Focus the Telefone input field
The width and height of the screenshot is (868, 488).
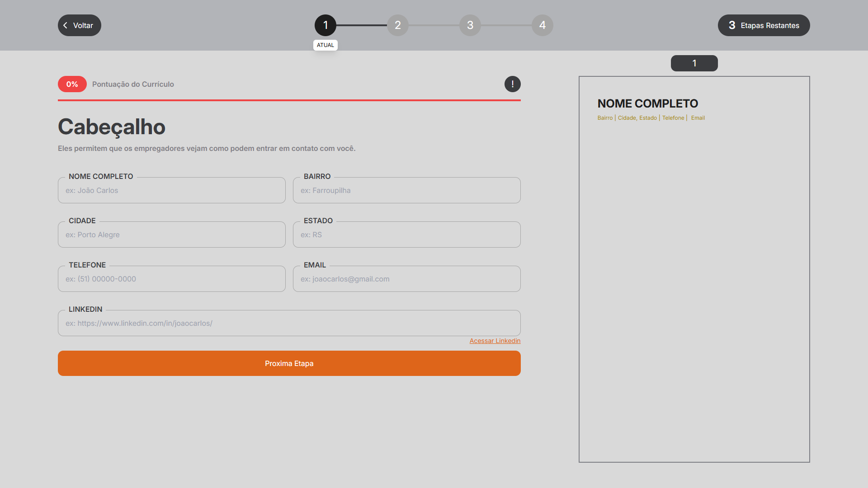pyautogui.click(x=172, y=279)
